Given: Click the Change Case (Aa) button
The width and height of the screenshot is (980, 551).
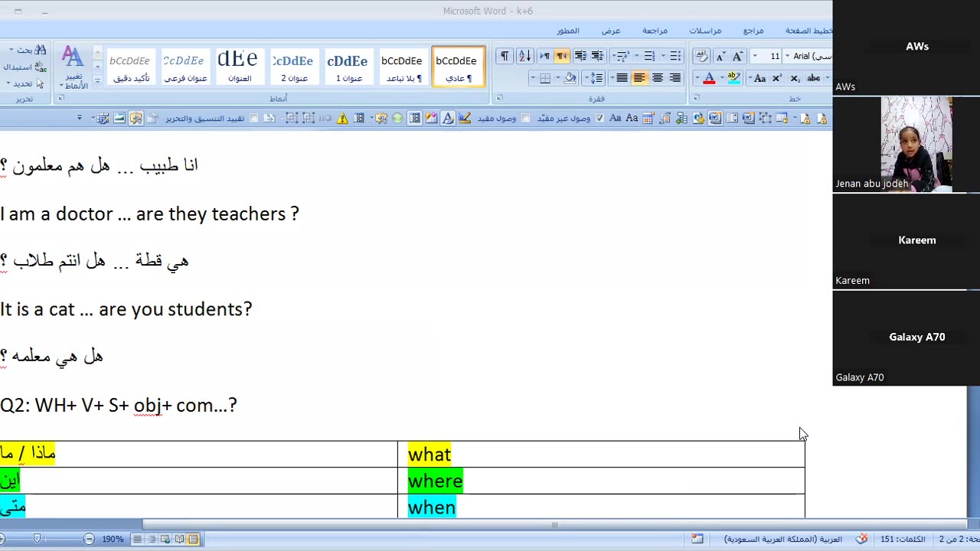Looking at the screenshot, I should tap(759, 78).
